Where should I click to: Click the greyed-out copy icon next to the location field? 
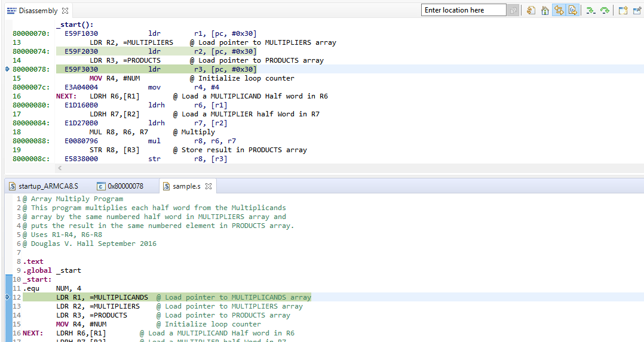[513, 10]
